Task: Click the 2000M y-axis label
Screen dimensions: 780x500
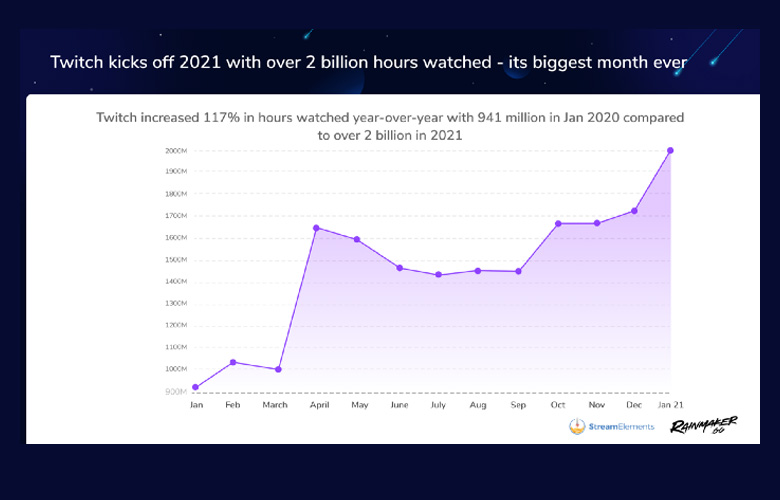Action: [x=176, y=150]
